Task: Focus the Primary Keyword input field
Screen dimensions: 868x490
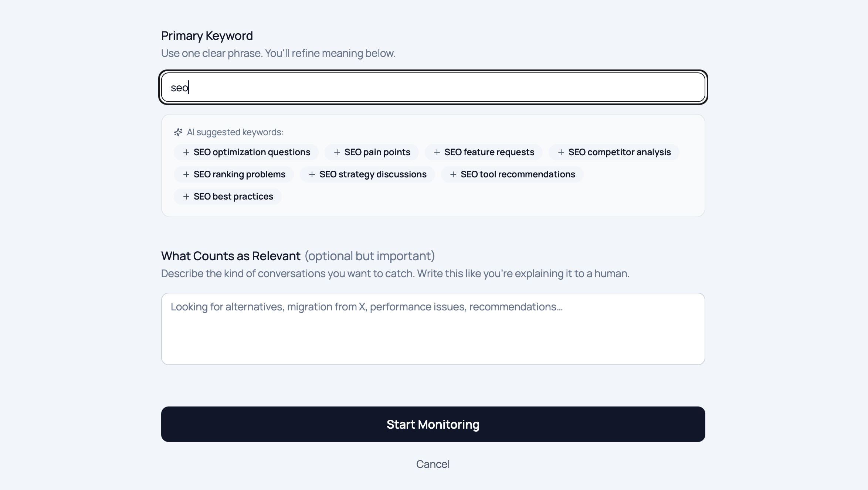Action: 433,88
